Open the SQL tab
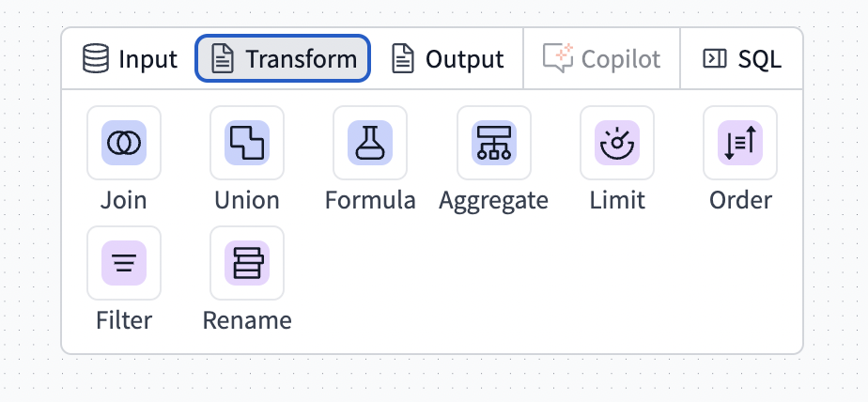 [x=742, y=59]
